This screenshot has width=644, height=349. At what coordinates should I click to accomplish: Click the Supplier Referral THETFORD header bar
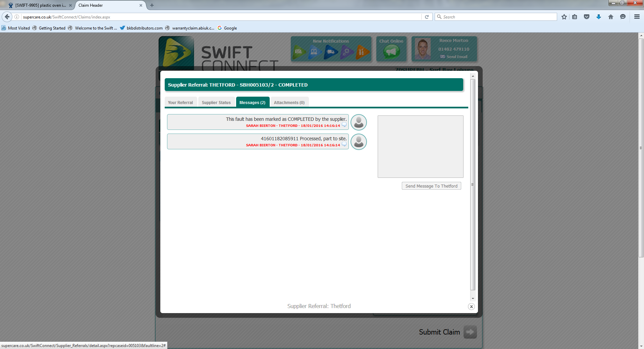click(x=314, y=85)
